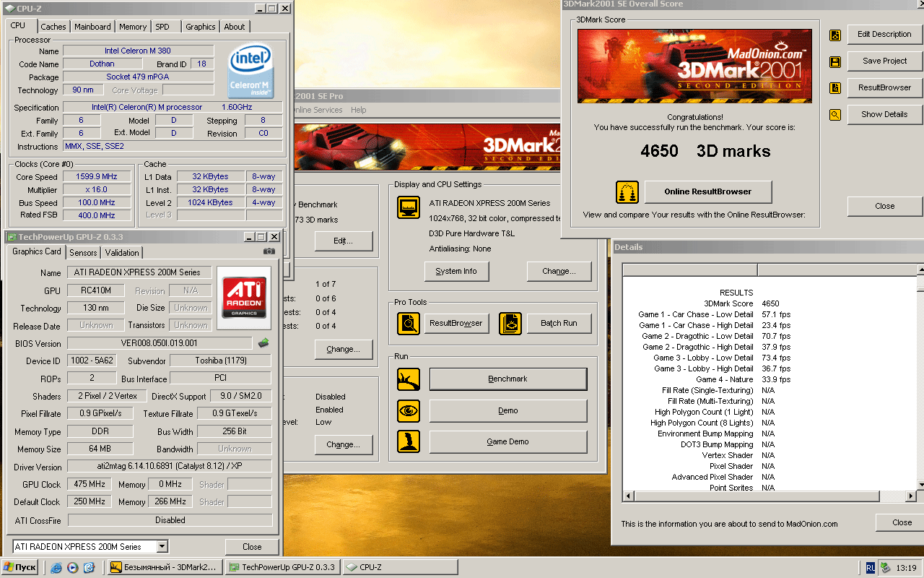This screenshot has width=924, height=578.
Task: Switch to the Caches tab in CPU-Z
Action: (x=53, y=27)
